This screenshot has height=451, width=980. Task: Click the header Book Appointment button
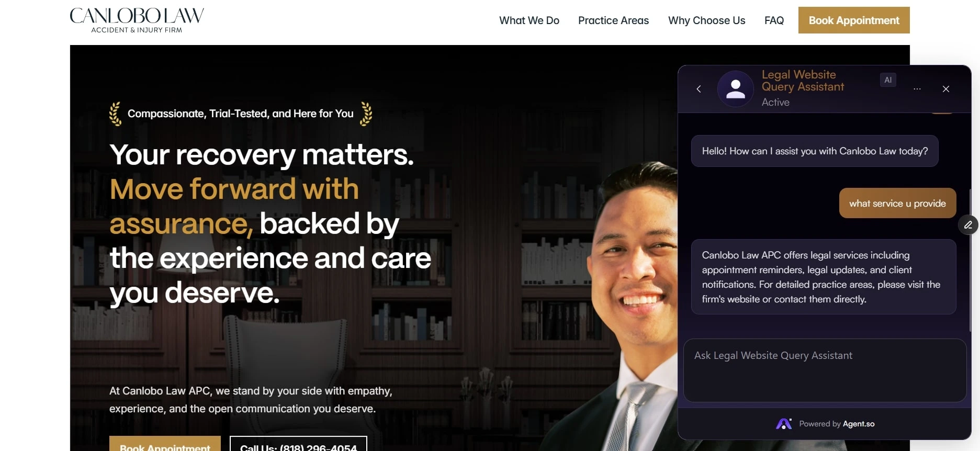tap(854, 20)
